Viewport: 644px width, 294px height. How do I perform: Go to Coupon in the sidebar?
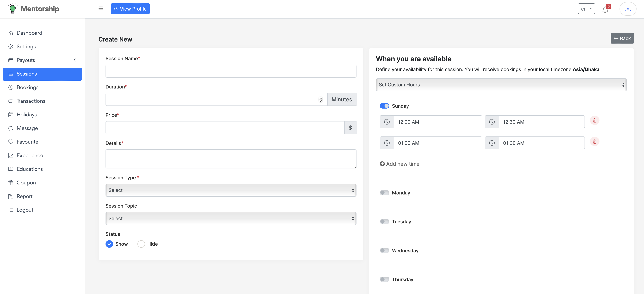coord(26,183)
